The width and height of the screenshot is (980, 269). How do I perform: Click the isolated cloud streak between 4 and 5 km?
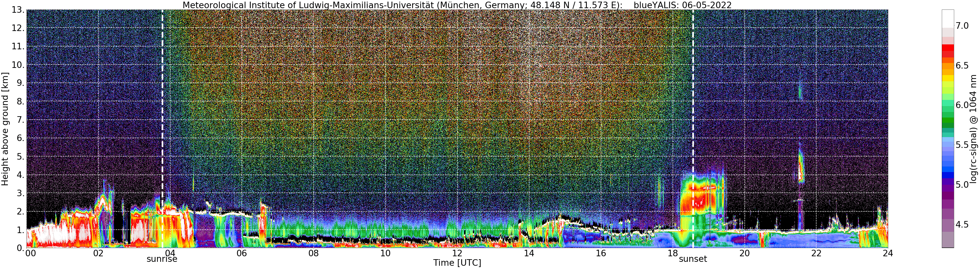tap(800, 166)
